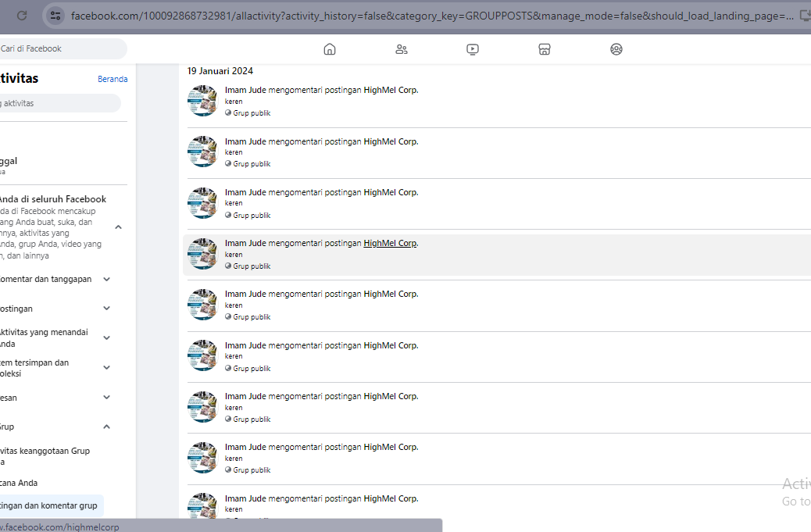The image size is (811, 532).
Task: Click the globe icon in the highlighted activity row
Action: pos(228,266)
